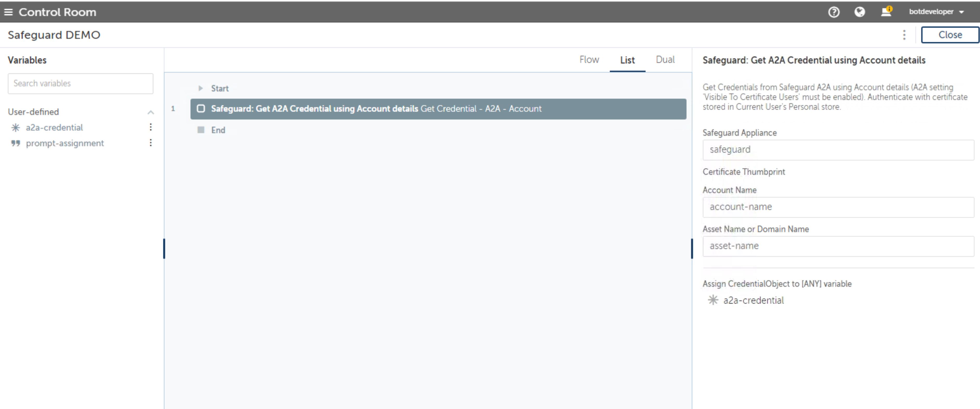Open options for prompt-assignment variable
Screen dimensions: 980x409
click(151, 143)
